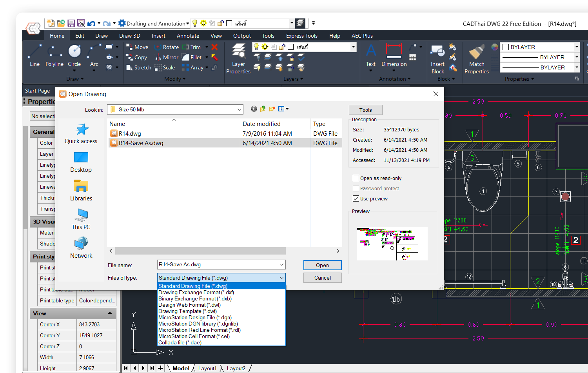The width and height of the screenshot is (588, 373).
Task: Open Network location in dialog sidebar
Action: (x=81, y=248)
